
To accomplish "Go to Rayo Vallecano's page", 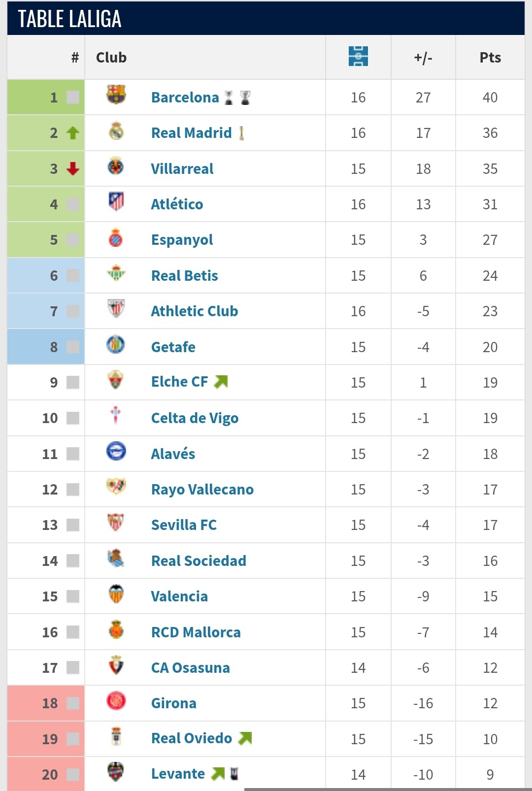I will [202, 490].
